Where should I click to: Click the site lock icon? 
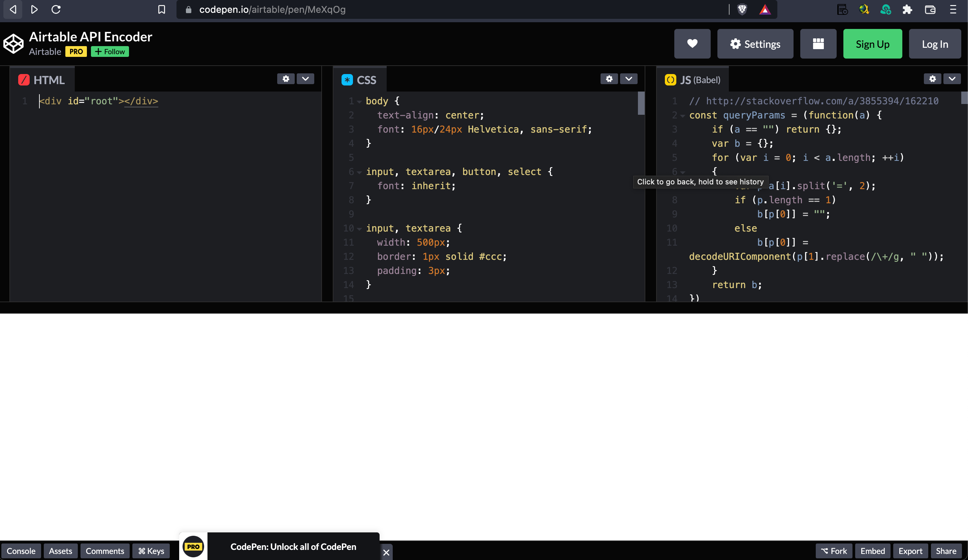[x=188, y=10]
